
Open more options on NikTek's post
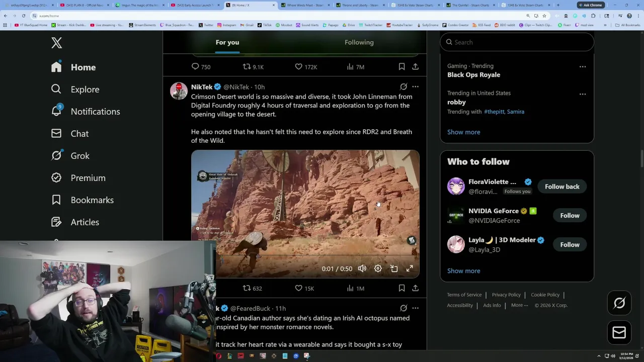pyautogui.click(x=415, y=87)
